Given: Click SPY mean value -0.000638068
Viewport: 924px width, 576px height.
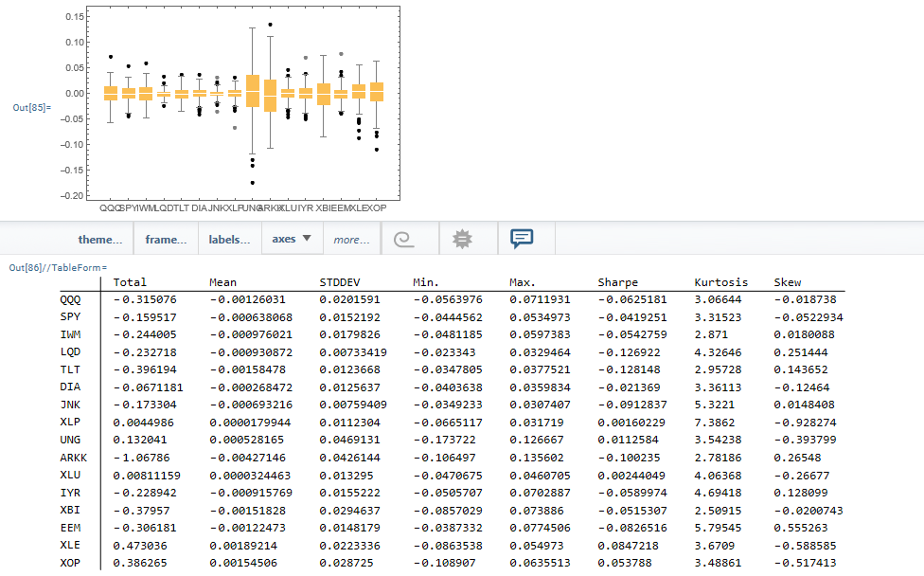Looking at the screenshot, I should [x=251, y=317].
